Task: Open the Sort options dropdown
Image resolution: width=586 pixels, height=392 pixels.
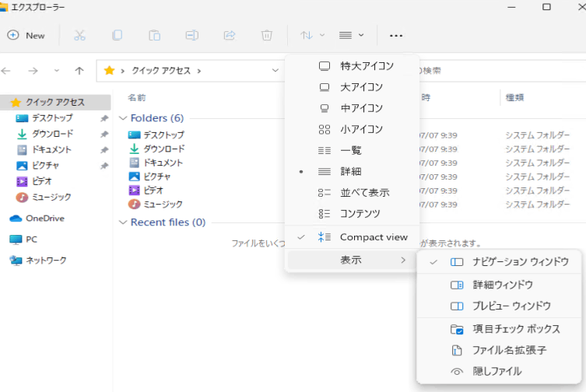Action: point(312,36)
